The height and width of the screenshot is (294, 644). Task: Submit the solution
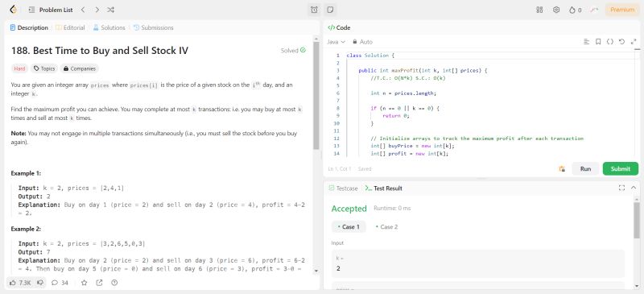click(620, 168)
